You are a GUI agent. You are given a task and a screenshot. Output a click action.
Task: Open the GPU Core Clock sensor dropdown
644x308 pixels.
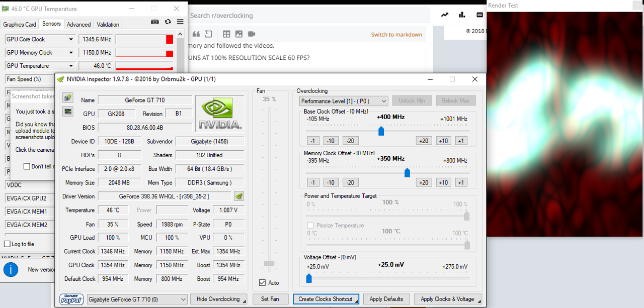pos(71,39)
